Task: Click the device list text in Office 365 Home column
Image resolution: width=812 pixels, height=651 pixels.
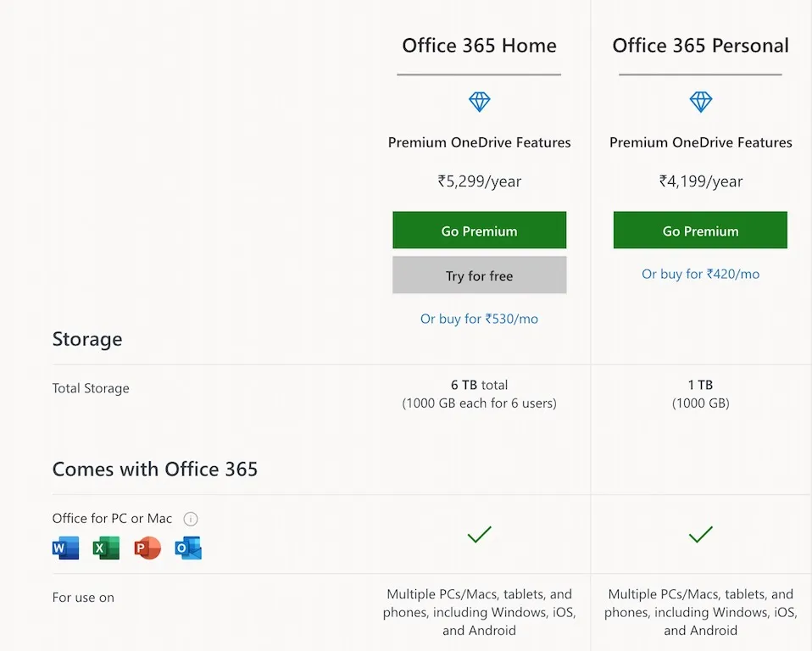Action: tap(480, 612)
